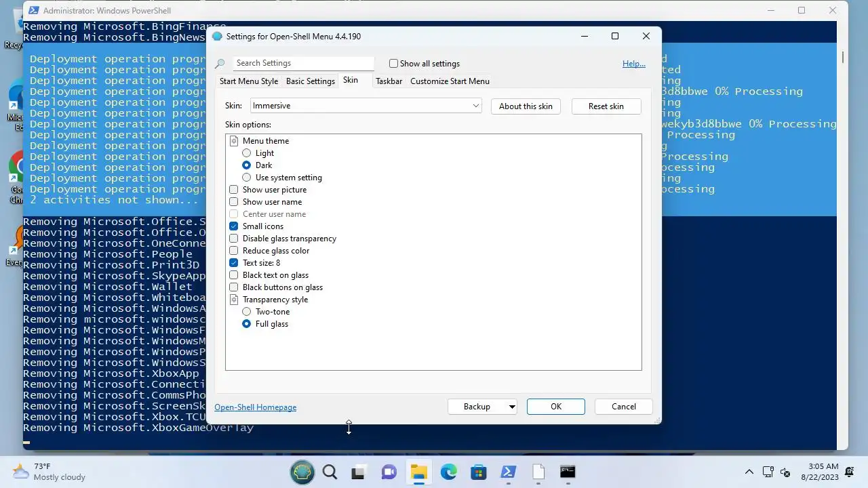Expand the Backup button dropdown arrow
Viewport: 868px width, 488px height.
click(x=512, y=407)
